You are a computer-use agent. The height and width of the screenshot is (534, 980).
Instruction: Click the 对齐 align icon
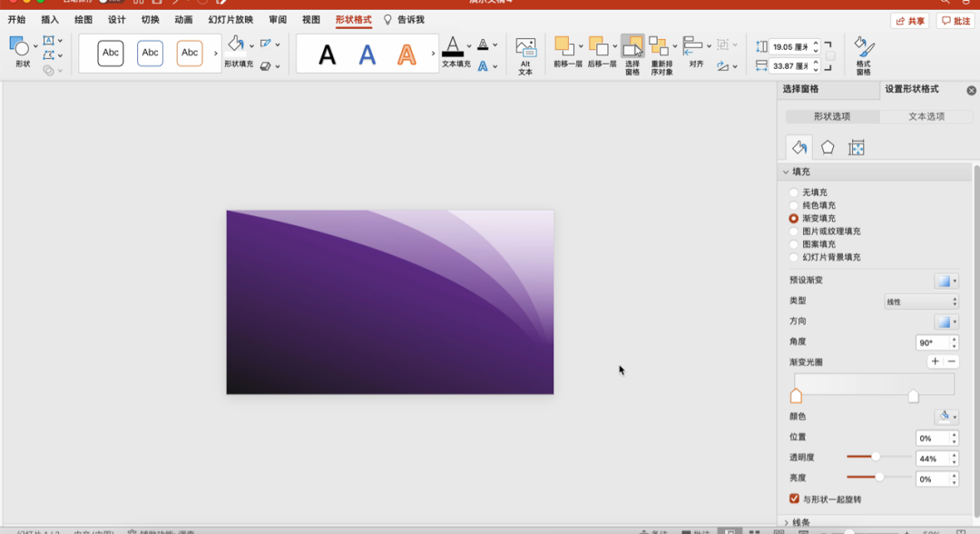[692, 45]
